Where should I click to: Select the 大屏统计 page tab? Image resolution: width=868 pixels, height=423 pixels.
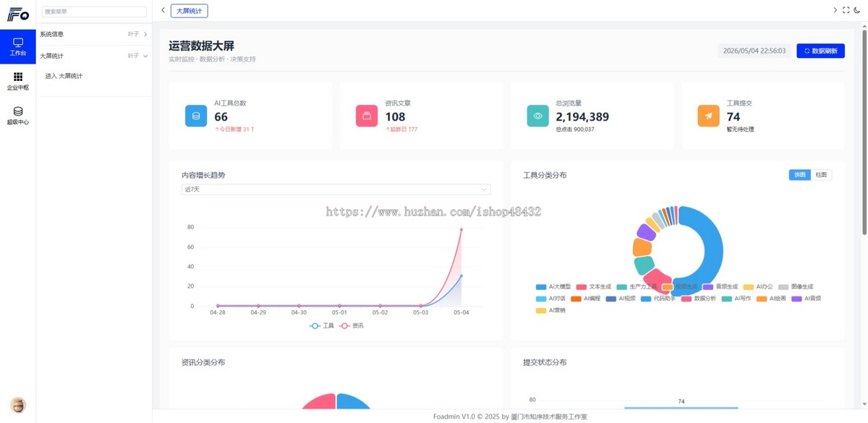190,10
